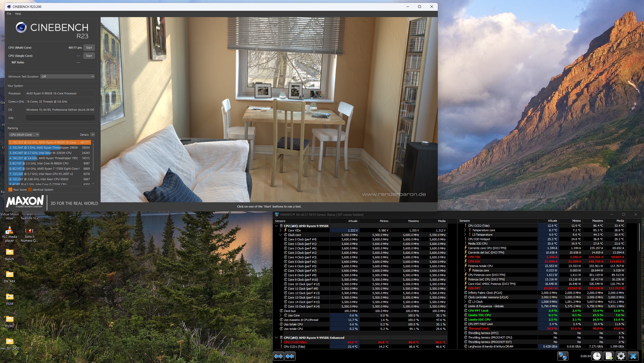Click the CPU (Tctl/Tdie) thermometer icon
The width and height of the screenshot is (644, 363).
281,342
